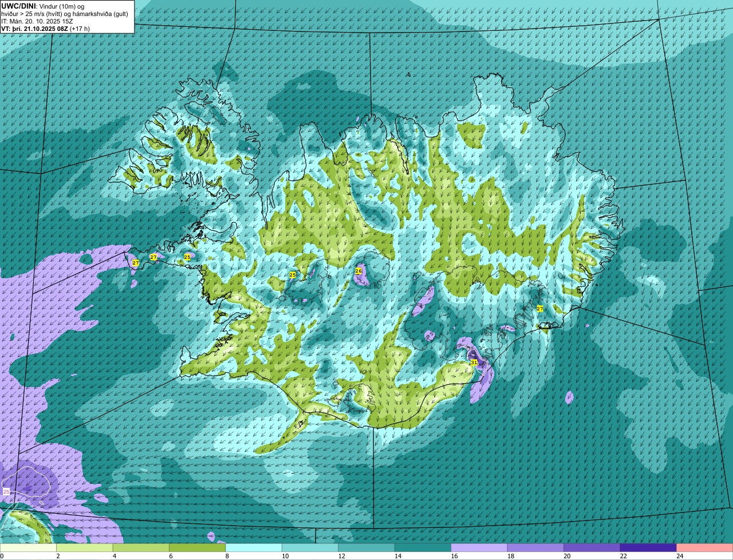The height and width of the screenshot is (560, 733).
Task: Click the olive green 6–8 m/s legend swatch
Action: 197,548
